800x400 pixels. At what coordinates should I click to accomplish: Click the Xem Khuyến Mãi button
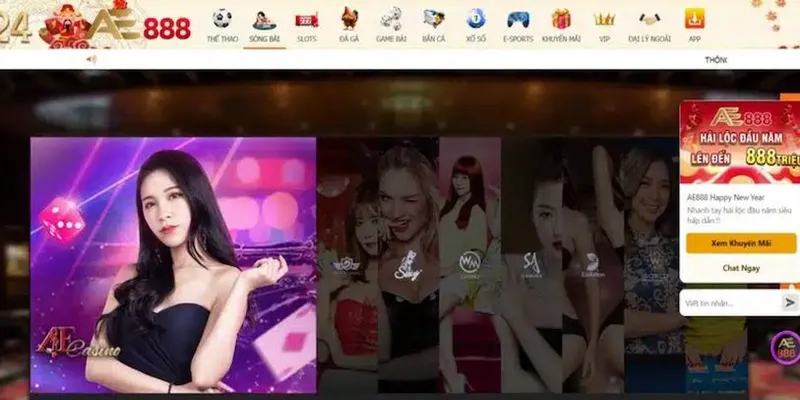pyautogui.click(x=738, y=244)
